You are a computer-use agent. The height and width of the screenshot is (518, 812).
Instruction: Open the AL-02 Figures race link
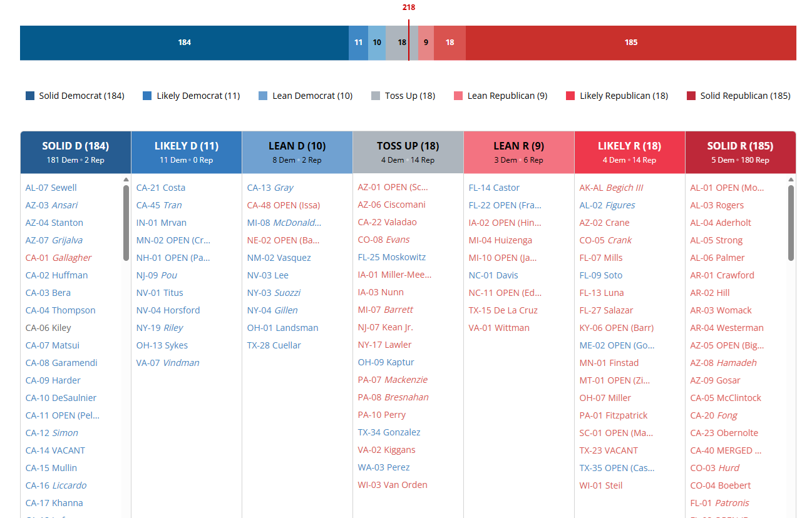[607, 205]
